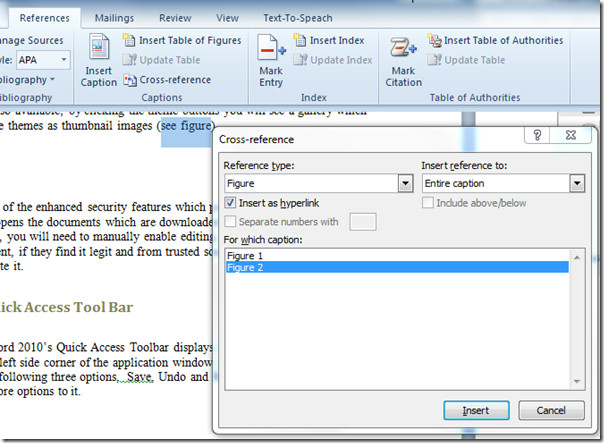This screenshot has width=604, height=443.
Task: Click the Entire caption field
Action: 496,183
